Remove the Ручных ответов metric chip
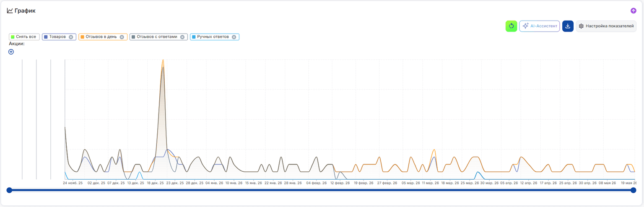 (234, 37)
